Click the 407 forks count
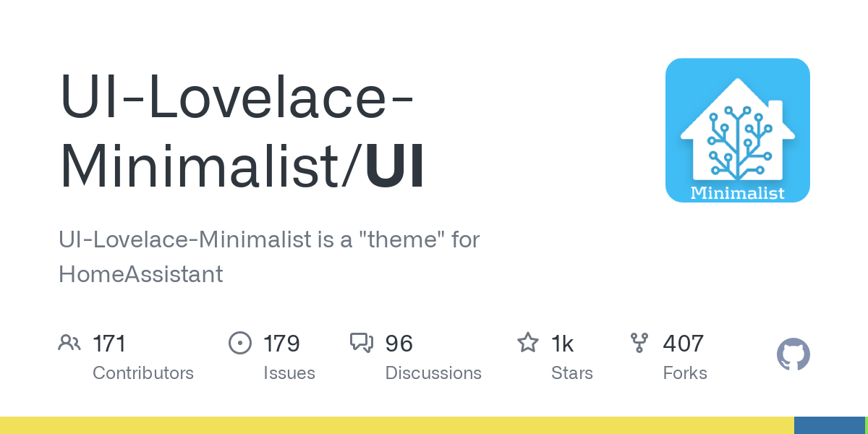The height and width of the screenshot is (434, 868). (x=683, y=344)
